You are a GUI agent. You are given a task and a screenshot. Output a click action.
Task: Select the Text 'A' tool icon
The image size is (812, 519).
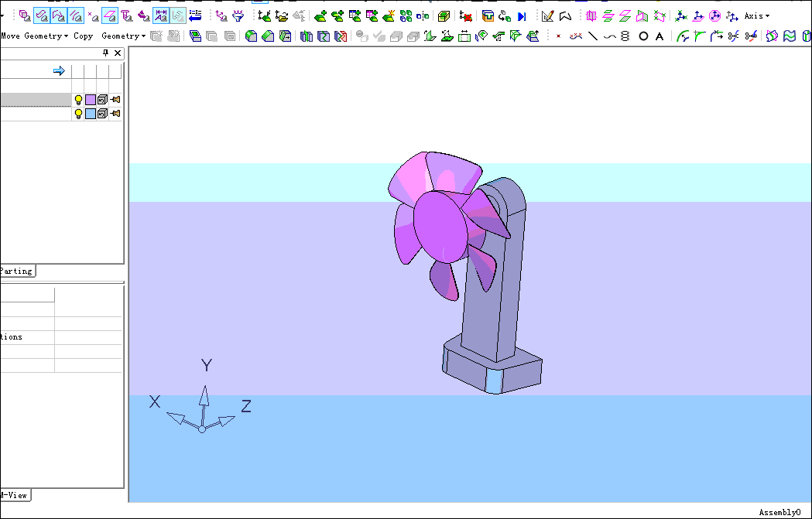(660, 36)
